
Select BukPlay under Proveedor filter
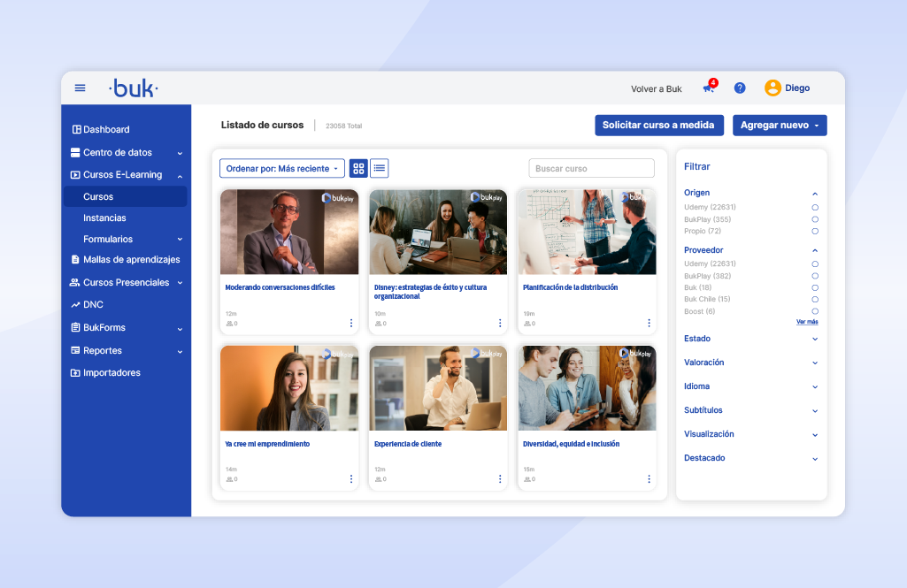pyautogui.click(x=815, y=276)
